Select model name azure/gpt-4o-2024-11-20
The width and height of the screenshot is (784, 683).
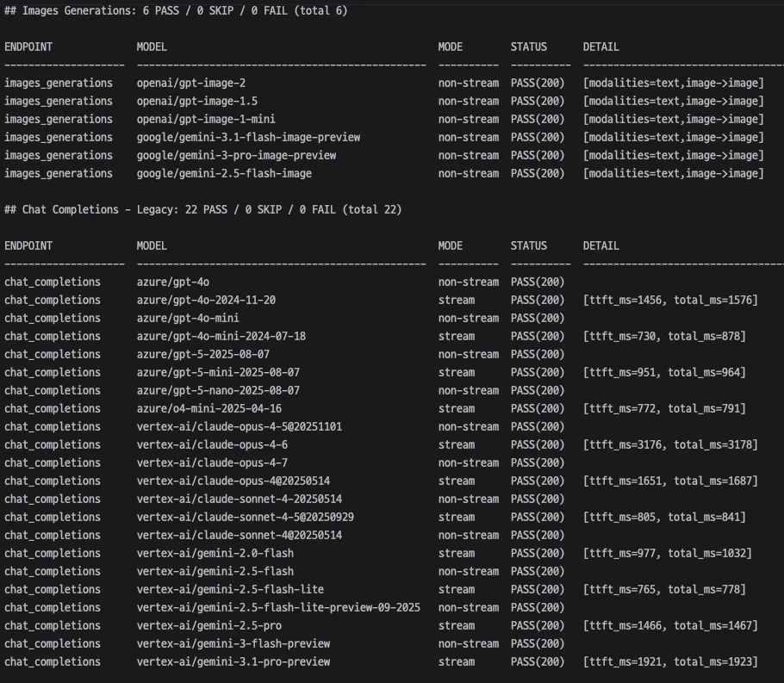click(206, 300)
